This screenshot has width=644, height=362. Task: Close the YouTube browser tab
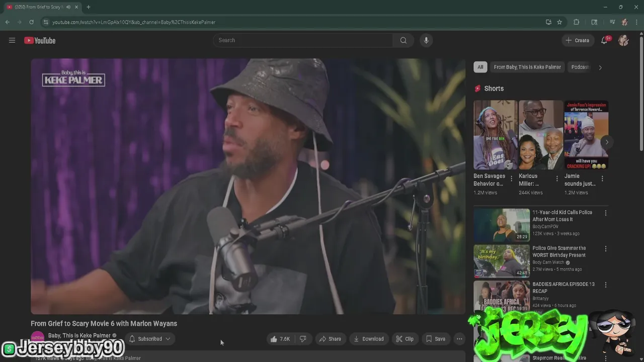(77, 7)
